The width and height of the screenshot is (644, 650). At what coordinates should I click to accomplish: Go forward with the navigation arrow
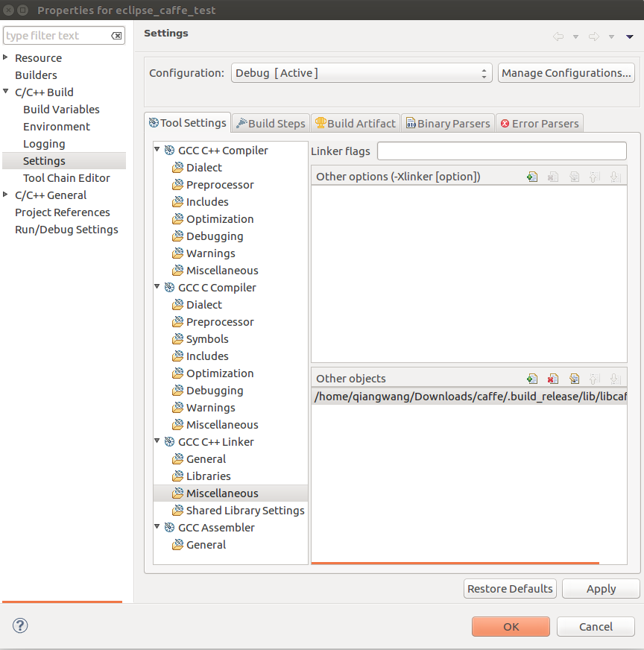(594, 37)
